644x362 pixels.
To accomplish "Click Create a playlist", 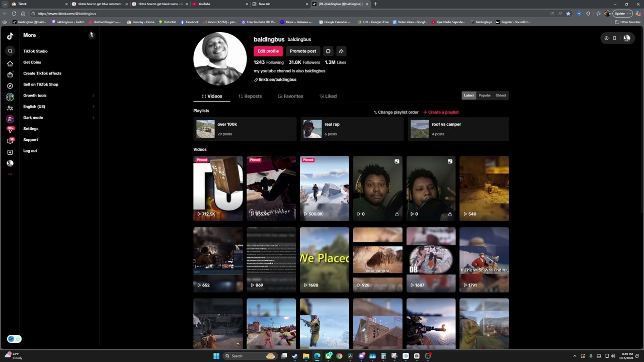I will click(x=441, y=113).
